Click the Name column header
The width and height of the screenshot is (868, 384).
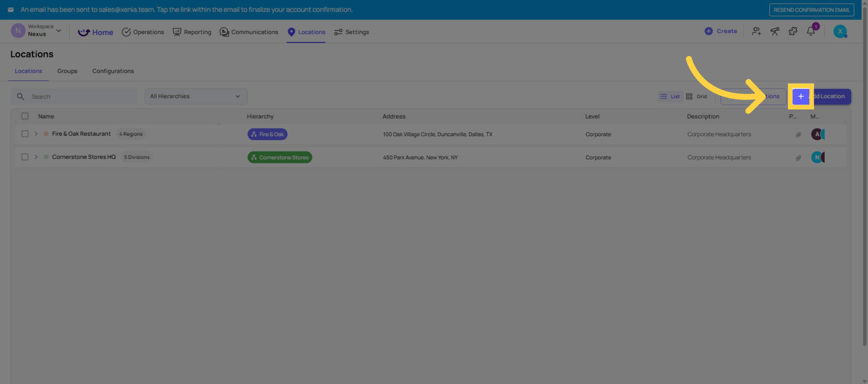pyautogui.click(x=46, y=116)
